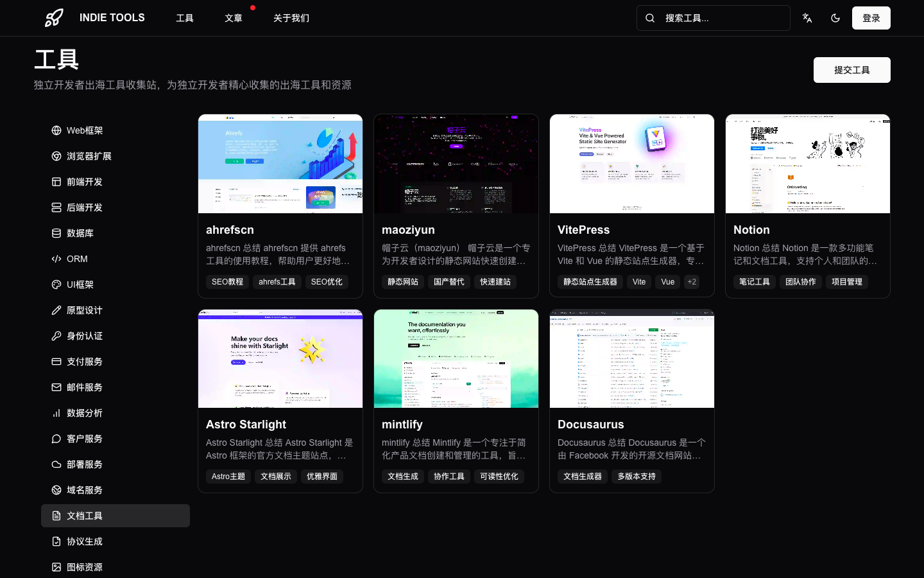Click the Vue tag on VitePress

[x=668, y=282]
